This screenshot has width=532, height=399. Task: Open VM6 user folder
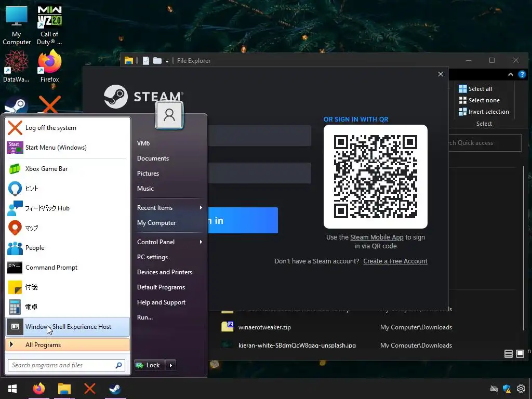(169, 143)
